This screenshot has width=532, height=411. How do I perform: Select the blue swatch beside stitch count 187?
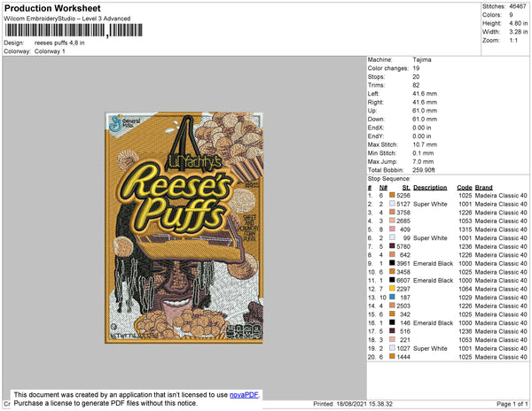(x=392, y=297)
